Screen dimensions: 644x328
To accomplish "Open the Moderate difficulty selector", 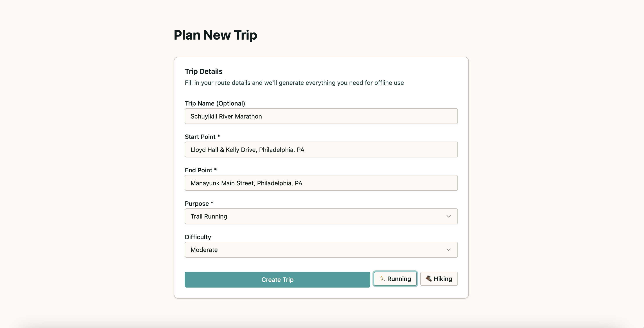I will [321, 250].
